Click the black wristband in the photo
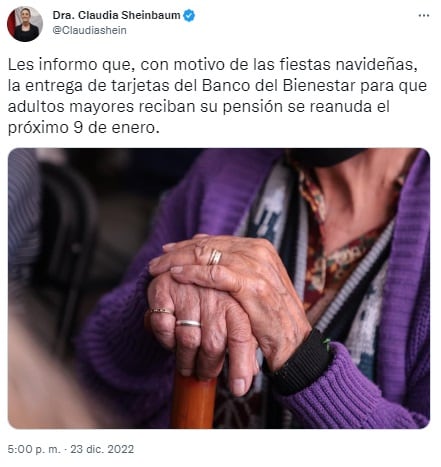This screenshot has width=441, height=467. [x=298, y=363]
